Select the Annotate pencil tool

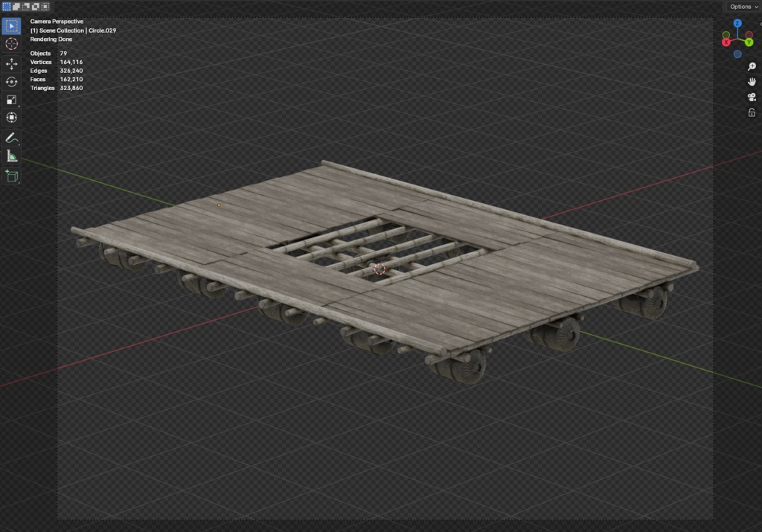point(12,138)
